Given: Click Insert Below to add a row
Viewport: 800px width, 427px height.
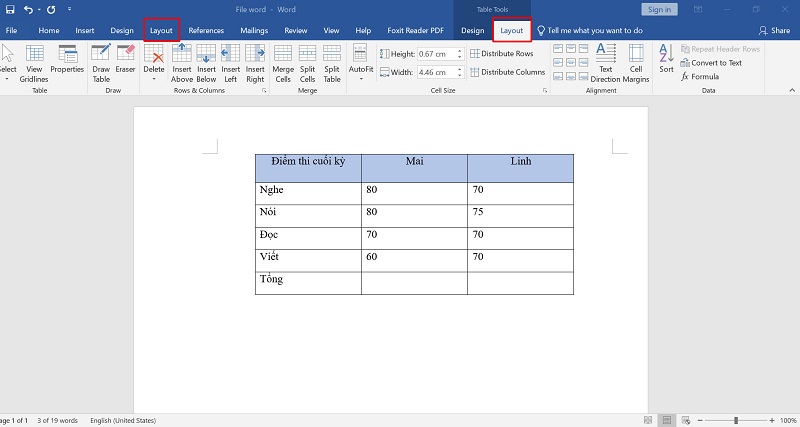Looking at the screenshot, I should point(206,63).
